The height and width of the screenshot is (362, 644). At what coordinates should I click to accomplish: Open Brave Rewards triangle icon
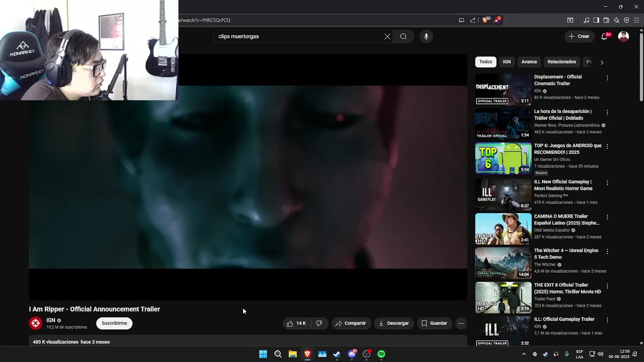(x=497, y=20)
